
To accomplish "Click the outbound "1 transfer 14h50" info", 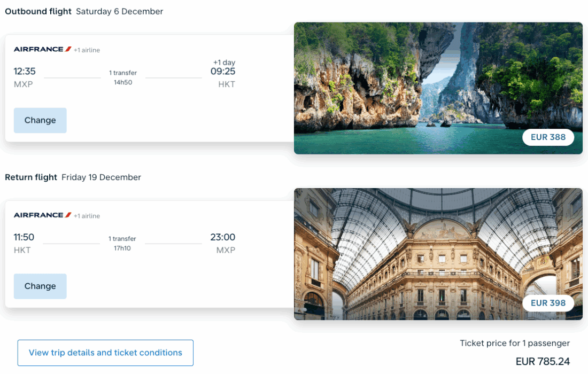I will [123, 77].
